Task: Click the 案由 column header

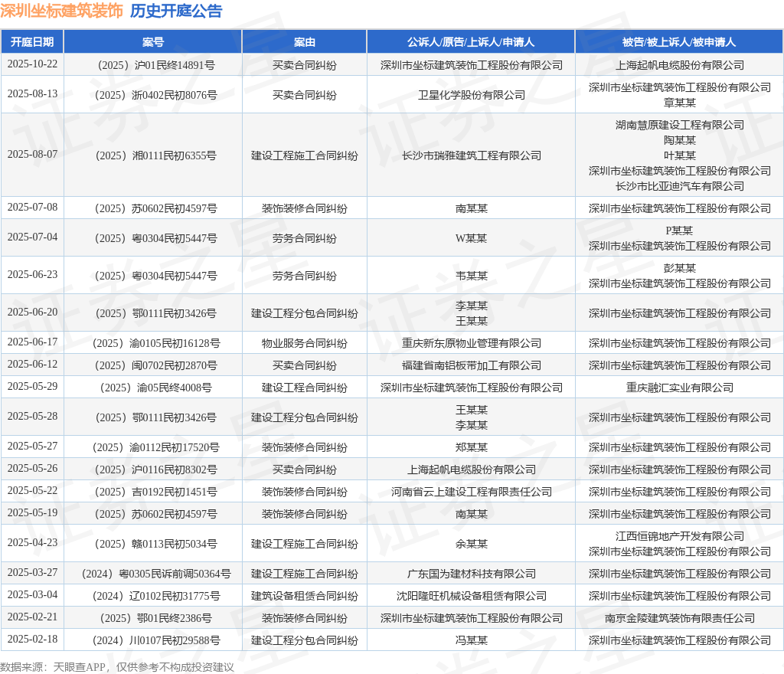Action: [x=305, y=42]
